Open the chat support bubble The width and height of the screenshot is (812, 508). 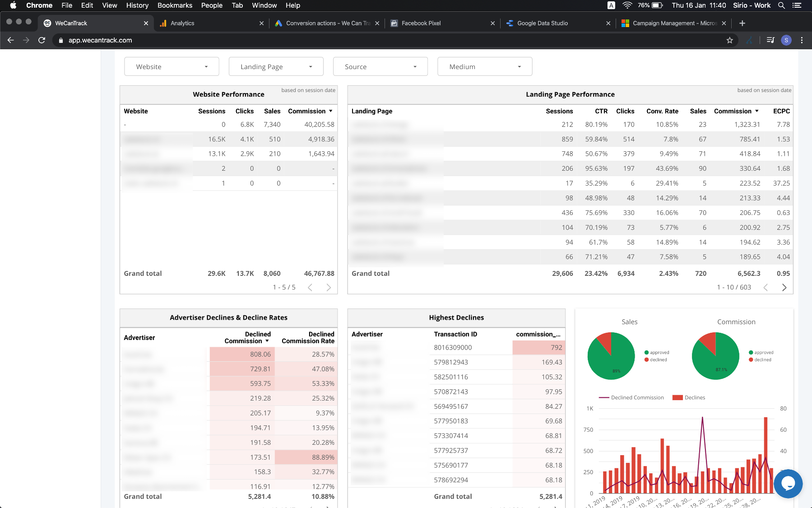788,484
